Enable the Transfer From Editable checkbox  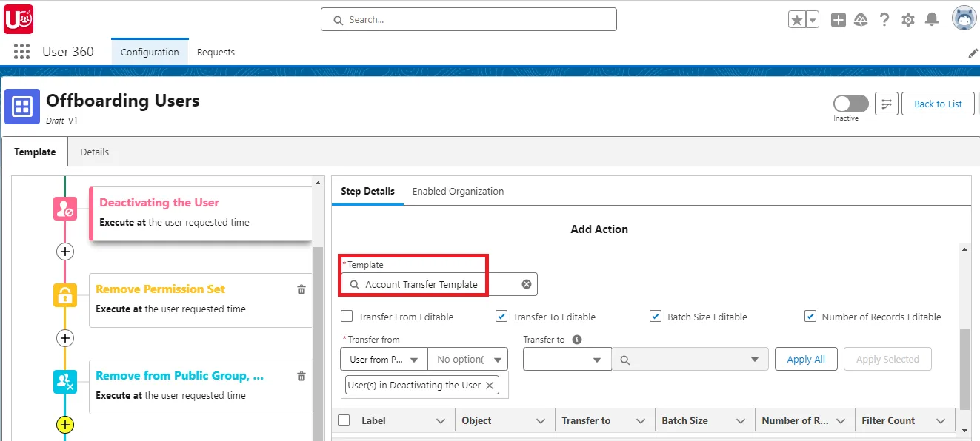(x=346, y=316)
